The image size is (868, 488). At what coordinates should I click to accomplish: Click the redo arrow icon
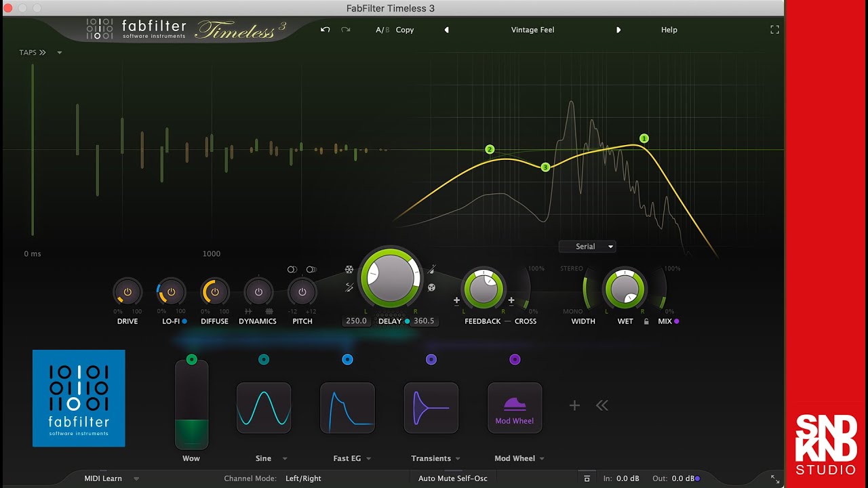pyautogui.click(x=346, y=30)
